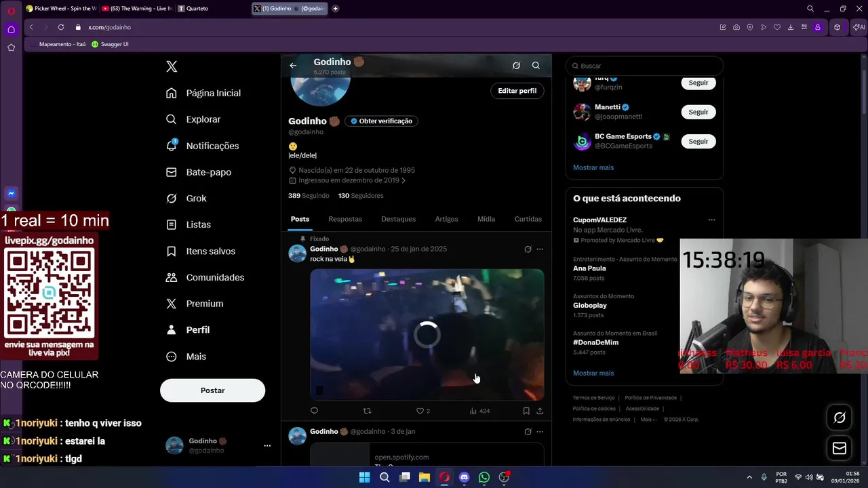Open Notificações with the bell icon
This screenshot has width=868, height=488.
[x=202, y=146]
